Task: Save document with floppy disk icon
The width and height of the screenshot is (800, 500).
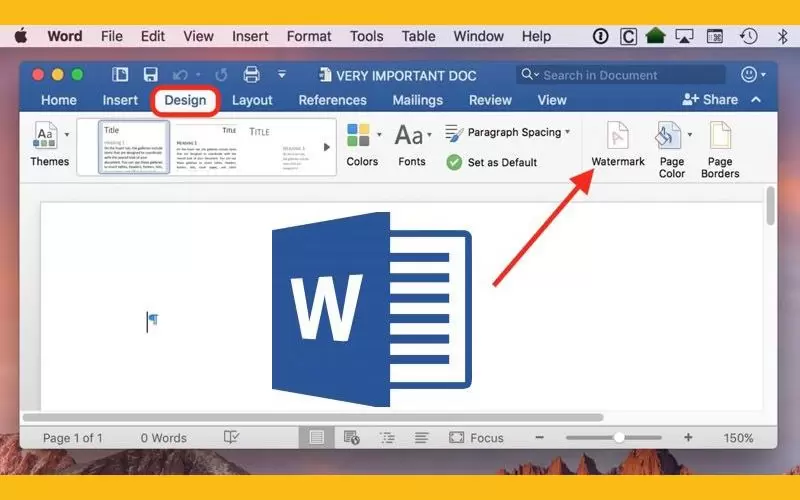Action: [151, 75]
